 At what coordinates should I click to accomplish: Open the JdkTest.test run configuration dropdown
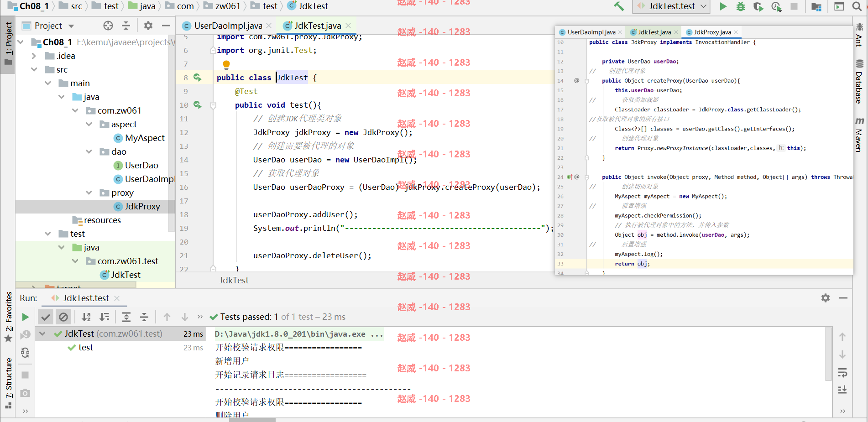pyautogui.click(x=671, y=6)
